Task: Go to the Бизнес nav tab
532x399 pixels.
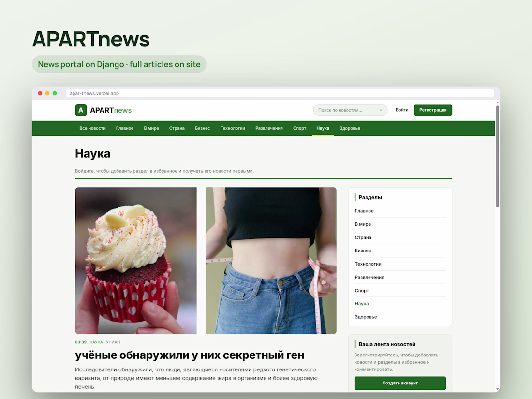Action: coord(202,128)
